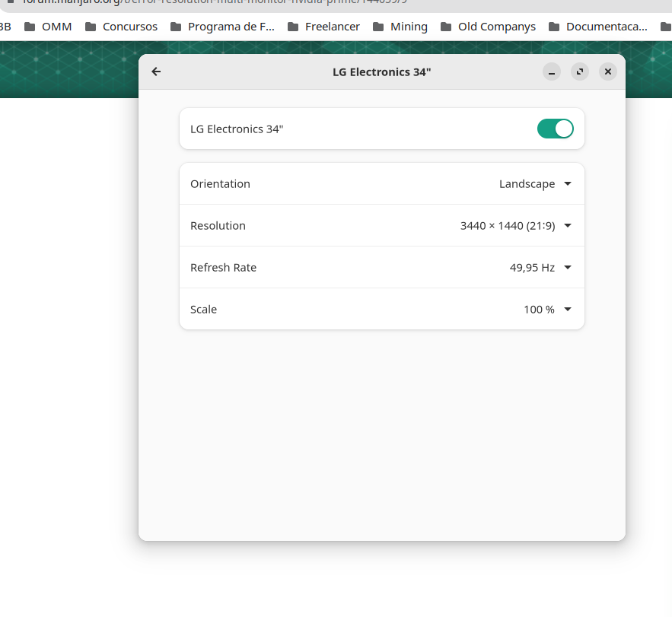Minimize the LG Electronics settings window
Viewport: 672px width, 617px height.
point(552,72)
